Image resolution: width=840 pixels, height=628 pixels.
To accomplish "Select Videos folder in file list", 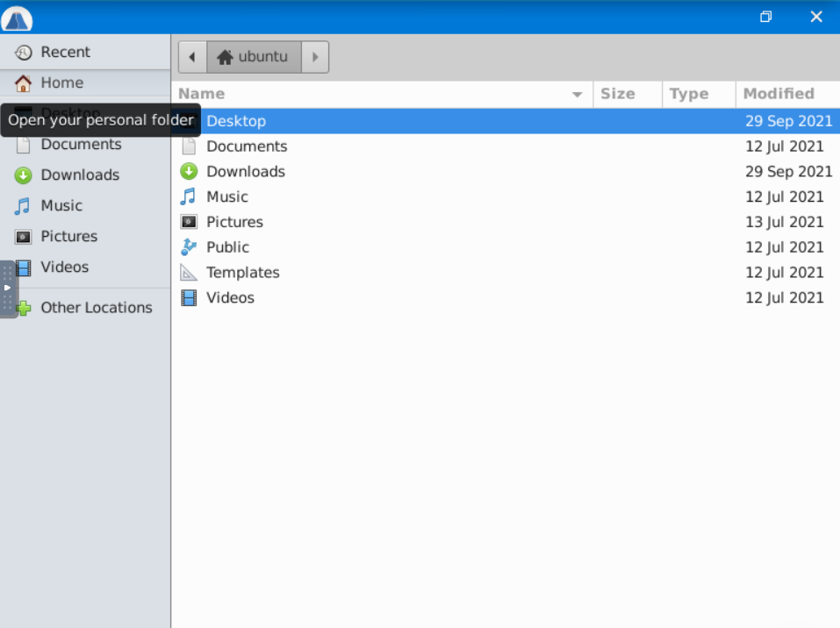I will [x=506, y=297].
